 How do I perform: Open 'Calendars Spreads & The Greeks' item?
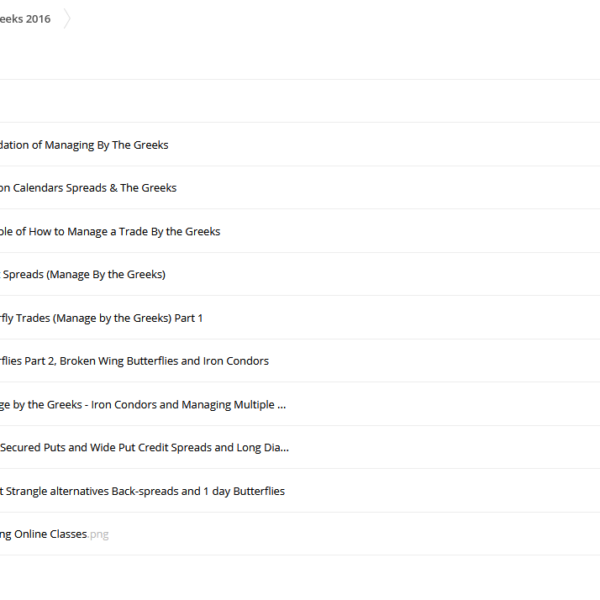point(88,188)
